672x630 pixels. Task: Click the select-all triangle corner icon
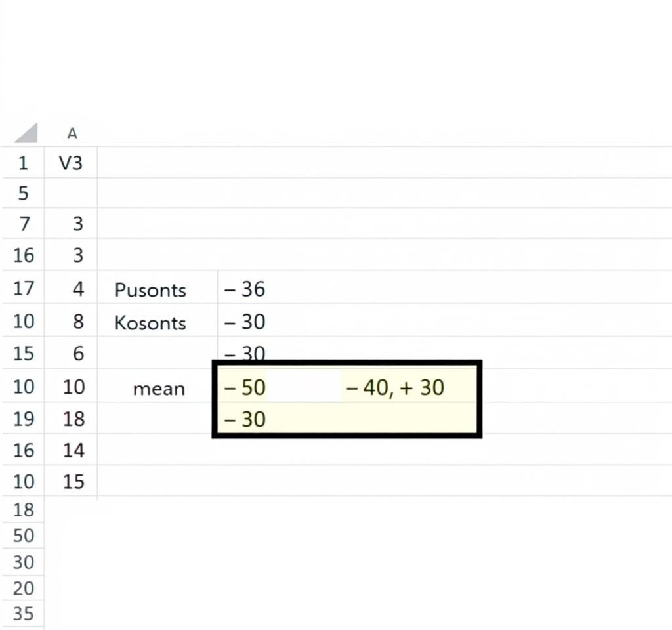(x=26, y=133)
